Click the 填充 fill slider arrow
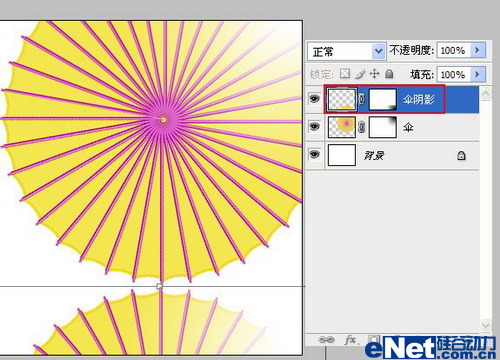The width and height of the screenshot is (500, 360). coord(477,74)
